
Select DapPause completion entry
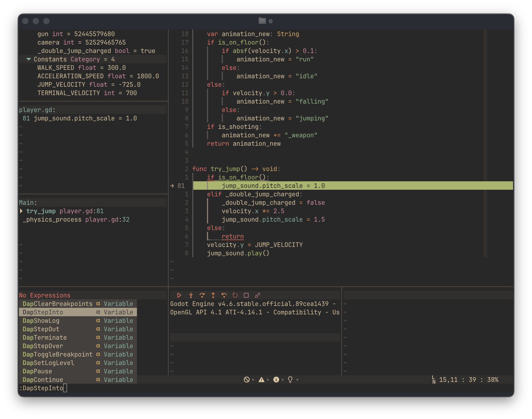(x=78, y=371)
